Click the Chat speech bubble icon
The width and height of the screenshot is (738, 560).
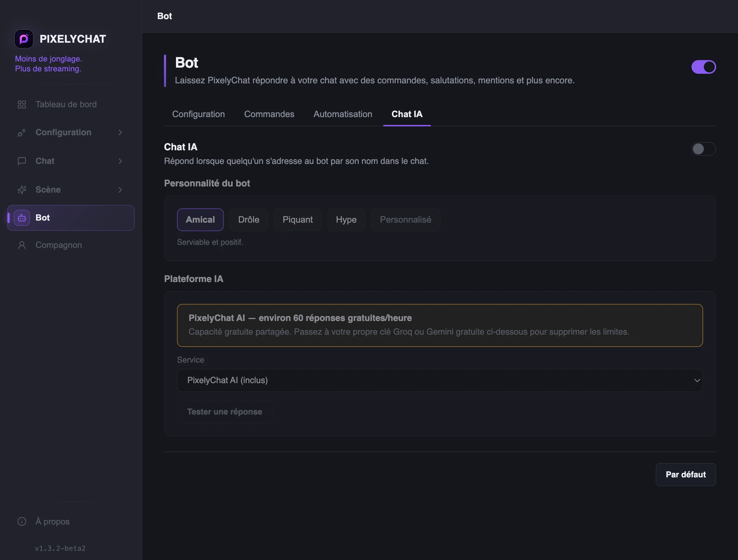[22, 161]
